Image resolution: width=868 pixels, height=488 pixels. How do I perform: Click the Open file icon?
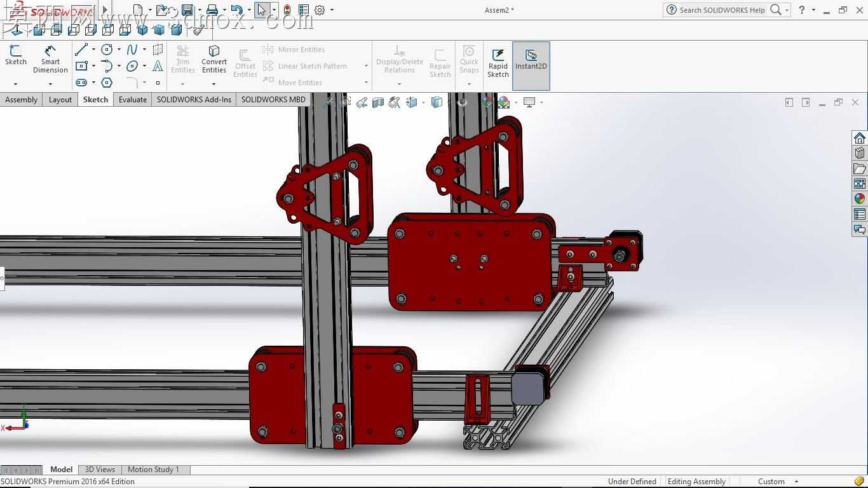point(162,10)
